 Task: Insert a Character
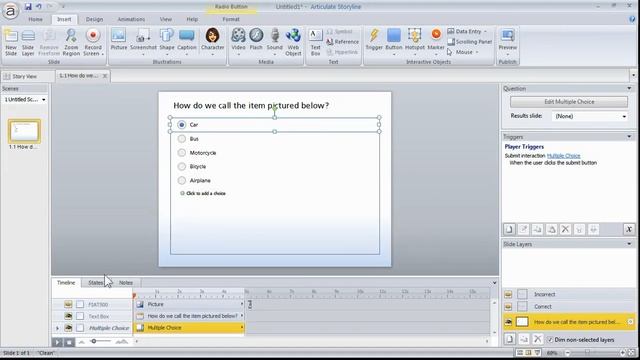pos(213,42)
